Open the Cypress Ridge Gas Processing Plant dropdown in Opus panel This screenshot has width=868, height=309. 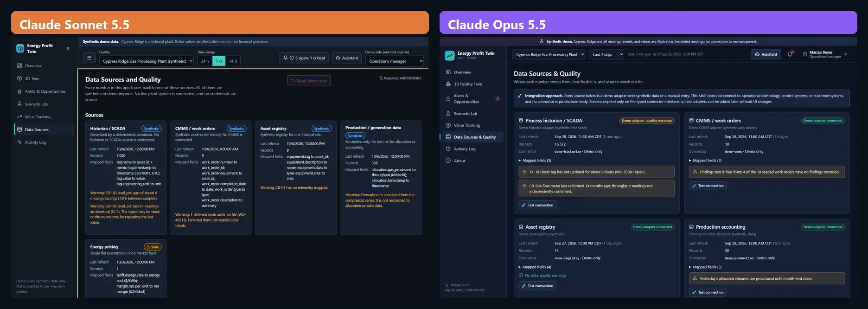[549, 54]
